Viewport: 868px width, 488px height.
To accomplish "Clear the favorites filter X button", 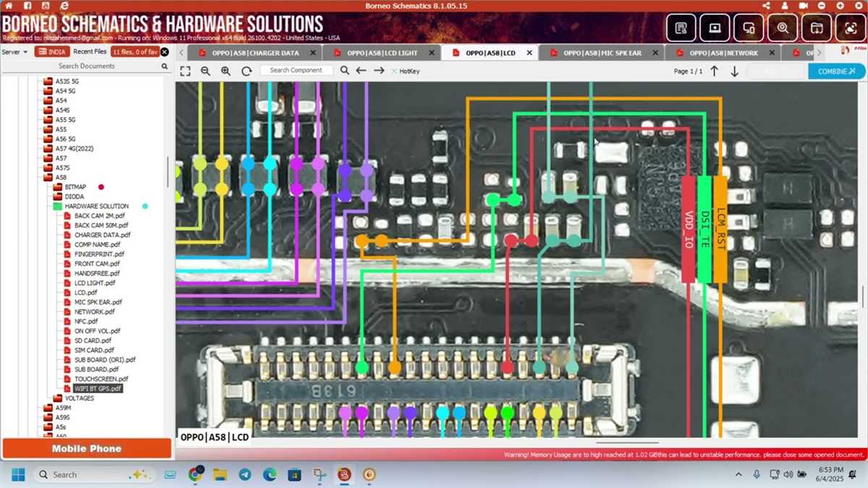I will click(x=164, y=52).
